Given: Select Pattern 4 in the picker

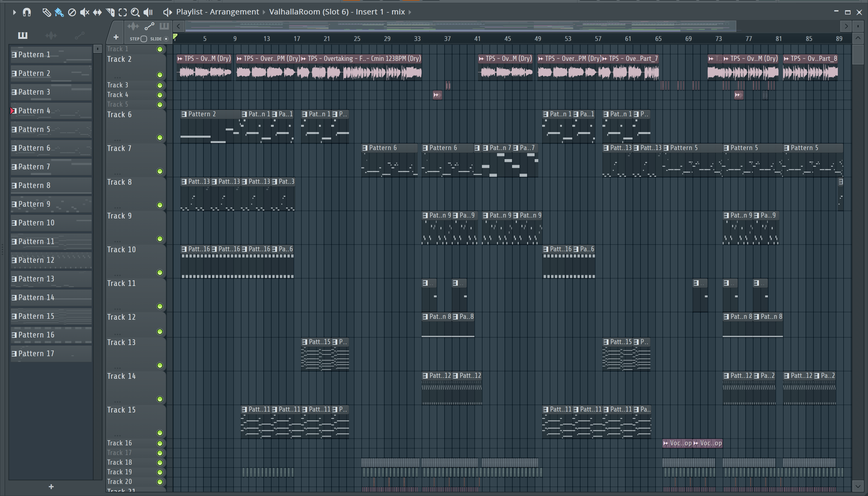Looking at the screenshot, I should [51, 111].
